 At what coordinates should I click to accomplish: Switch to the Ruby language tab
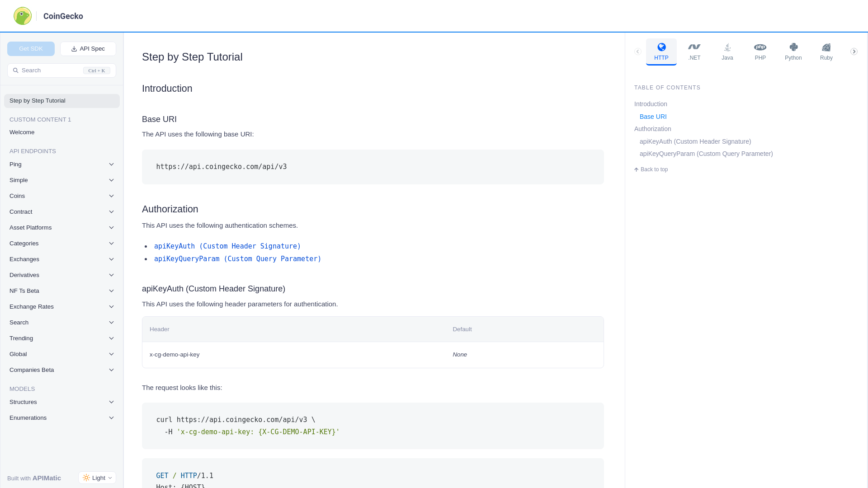826,52
